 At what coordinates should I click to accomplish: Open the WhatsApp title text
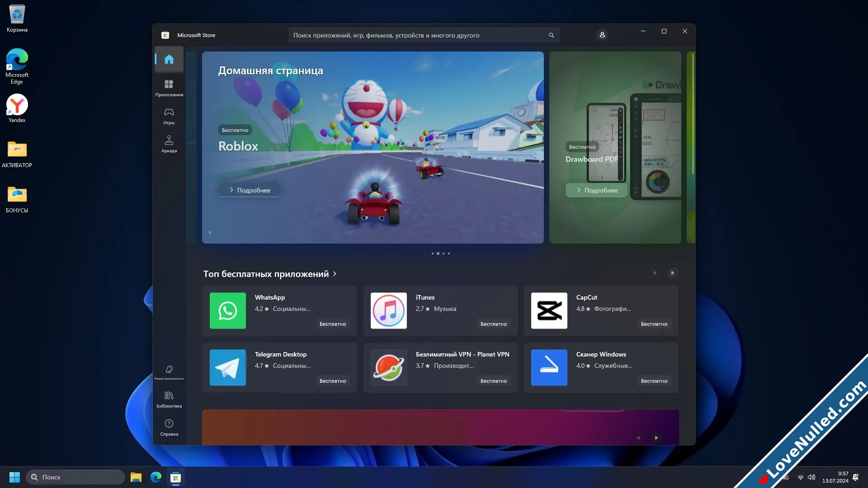(x=269, y=297)
